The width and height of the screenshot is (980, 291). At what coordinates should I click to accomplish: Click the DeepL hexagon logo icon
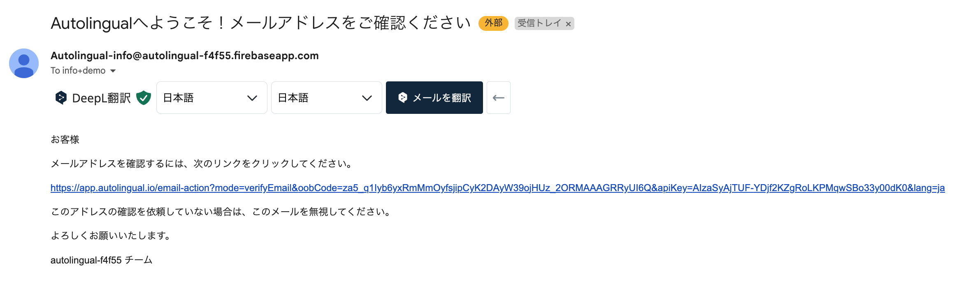(x=61, y=98)
